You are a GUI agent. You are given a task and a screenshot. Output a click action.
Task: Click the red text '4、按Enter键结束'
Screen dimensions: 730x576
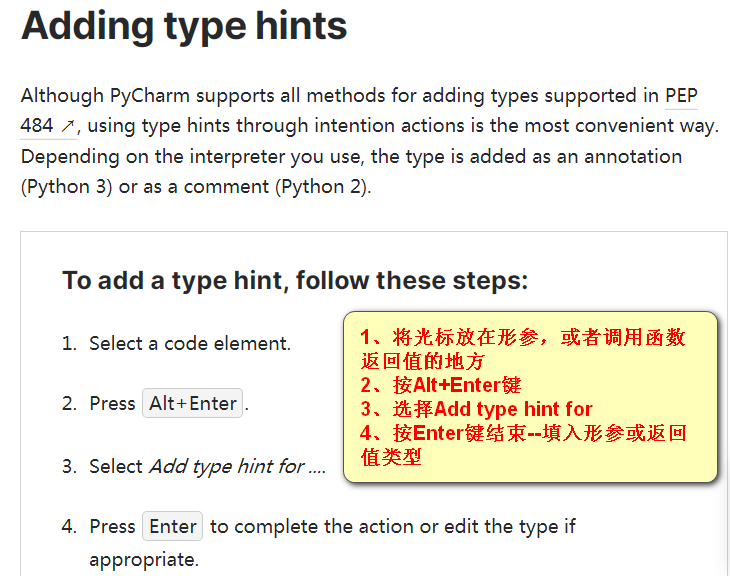[443, 433]
